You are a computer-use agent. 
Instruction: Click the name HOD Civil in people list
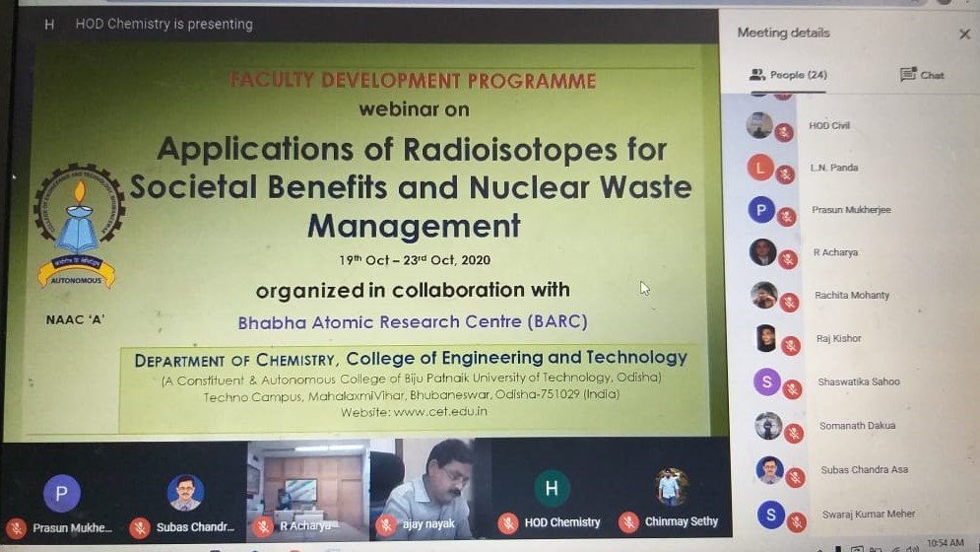pyautogui.click(x=829, y=126)
